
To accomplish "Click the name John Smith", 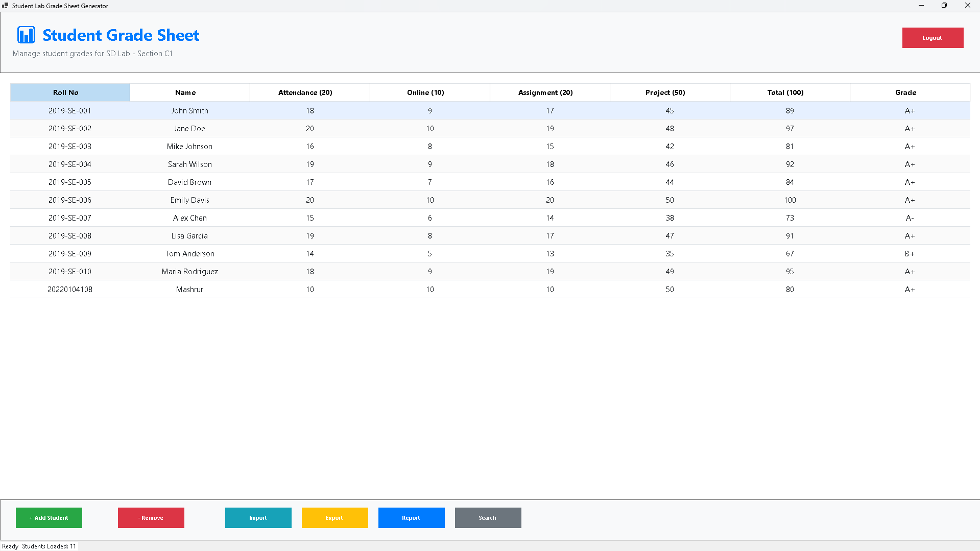I will [x=190, y=111].
